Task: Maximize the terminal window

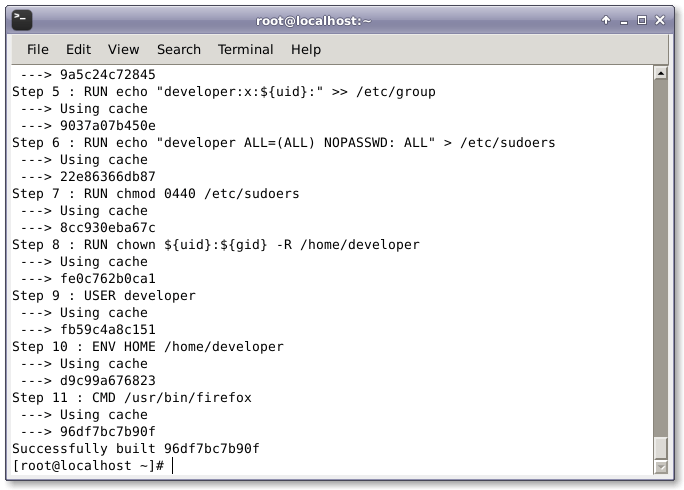Action: [x=642, y=19]
